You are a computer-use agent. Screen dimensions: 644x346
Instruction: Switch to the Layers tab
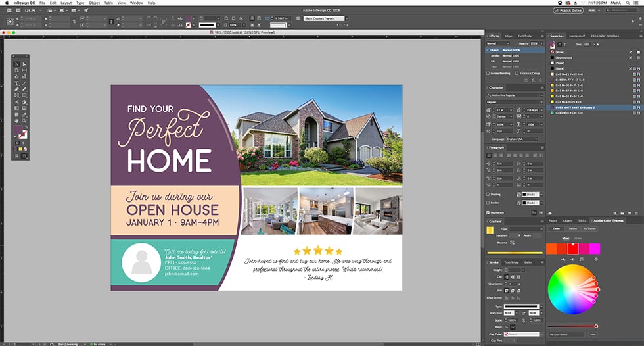tap(568, 220)
